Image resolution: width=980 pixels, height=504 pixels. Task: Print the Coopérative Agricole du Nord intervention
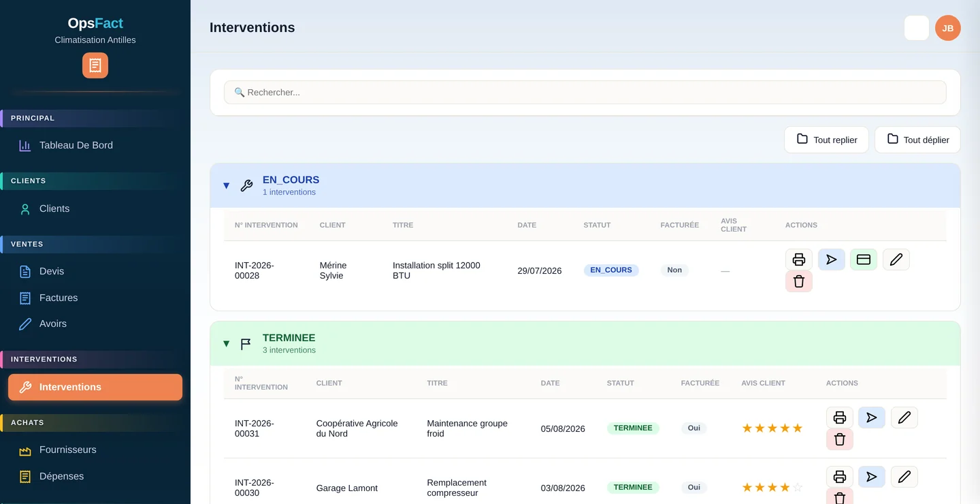click(840, 418)
